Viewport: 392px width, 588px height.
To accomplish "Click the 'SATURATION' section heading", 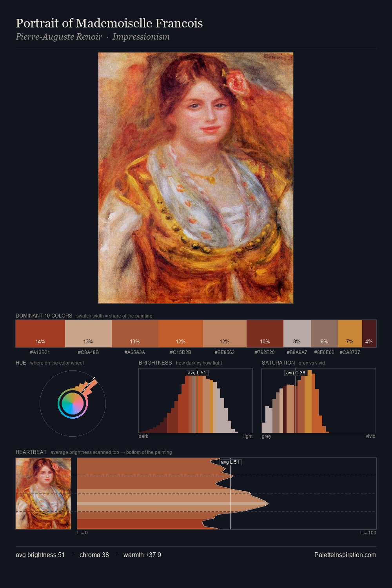I will tap(278, 363).
